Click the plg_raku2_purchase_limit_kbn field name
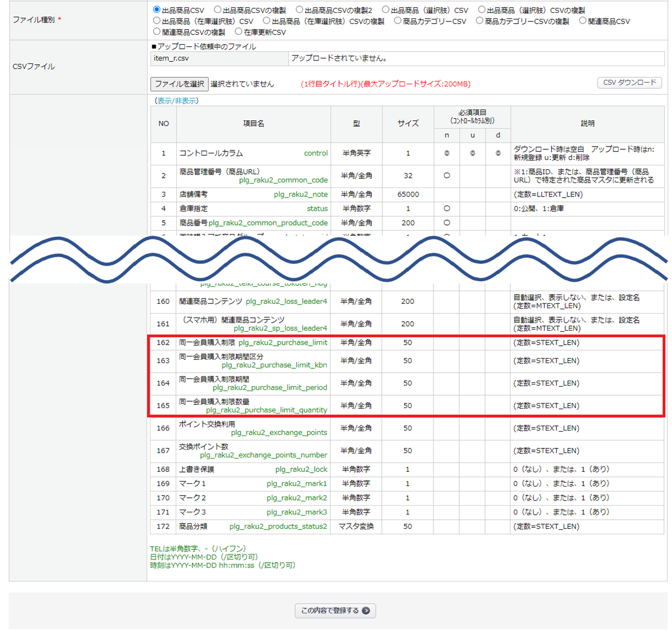672x632 pixels. pyautogui.click(x=274, y=365)
